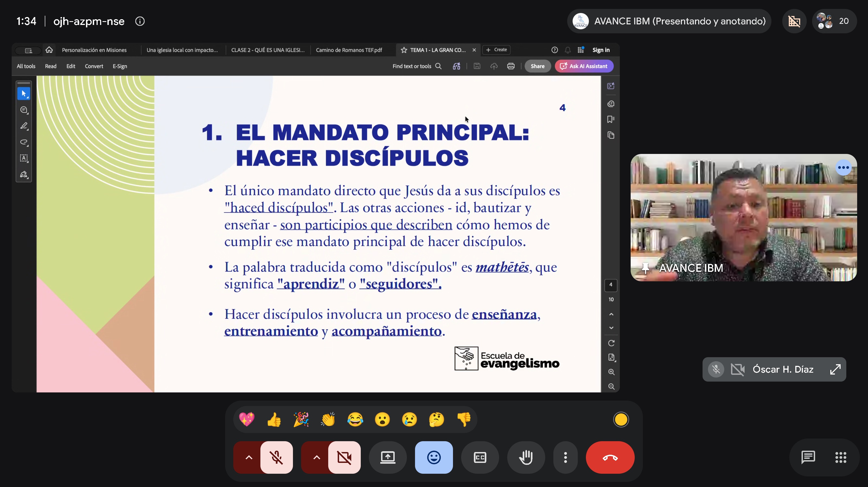Select the highlight pen tool
This screenshot has width=868, height=487.
(x=24, y=126)
